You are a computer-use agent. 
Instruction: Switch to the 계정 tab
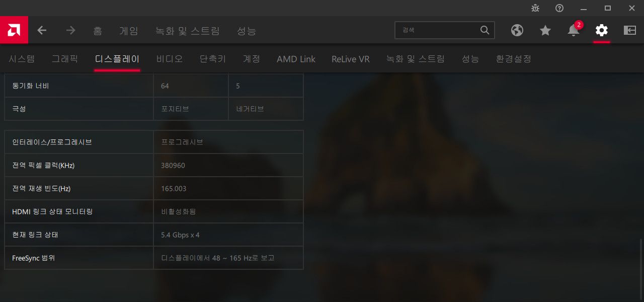252,59
